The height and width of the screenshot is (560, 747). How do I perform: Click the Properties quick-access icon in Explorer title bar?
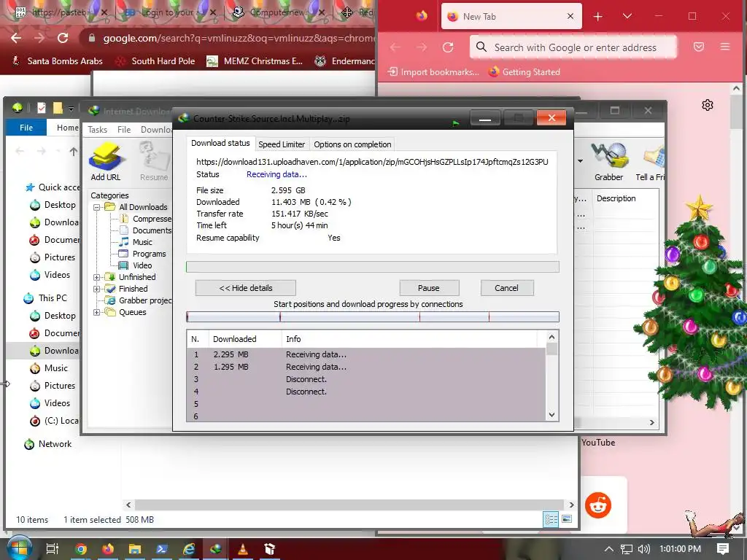pyautogui.click(x=42, y=108)
